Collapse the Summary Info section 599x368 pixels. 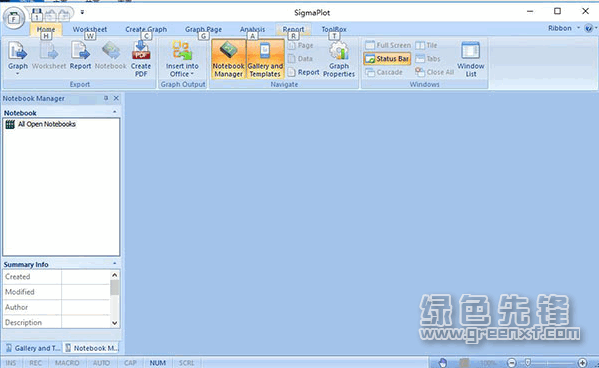point(115,264)
